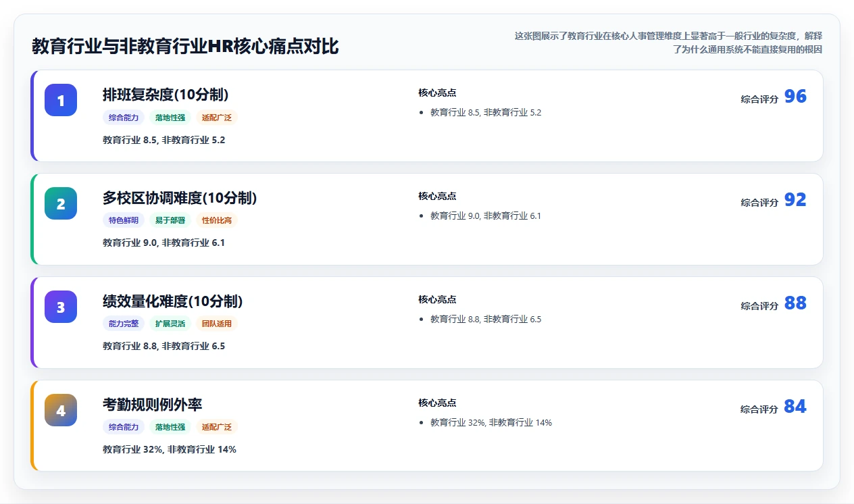Click the 32% vs 14% bullet under 核心亮点
This screenshot has height=504, width=854.
coord(491,423)
